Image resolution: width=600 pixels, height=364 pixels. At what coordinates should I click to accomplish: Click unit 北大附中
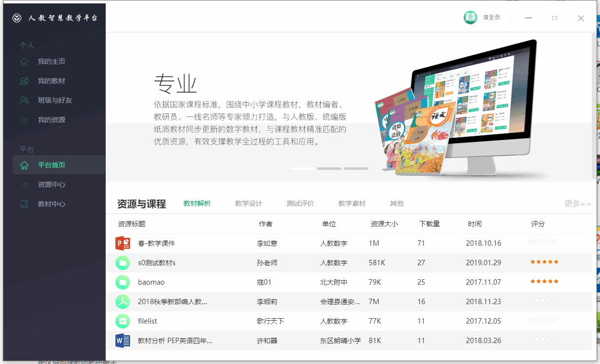coord(334,282)
